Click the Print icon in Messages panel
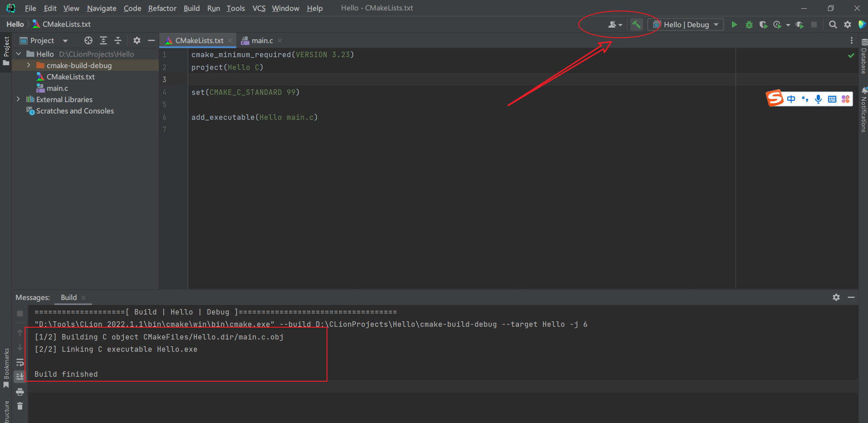The image size is (868, 423). (x=20, y=392)
